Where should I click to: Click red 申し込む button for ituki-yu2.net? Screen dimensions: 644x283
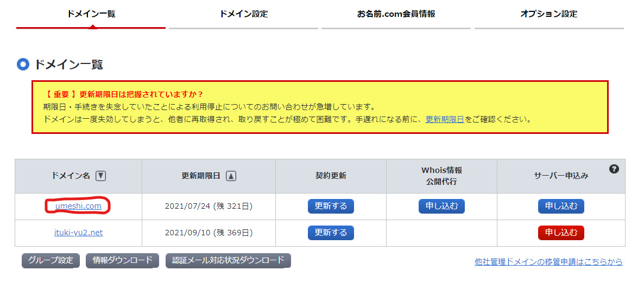[561, 233]
